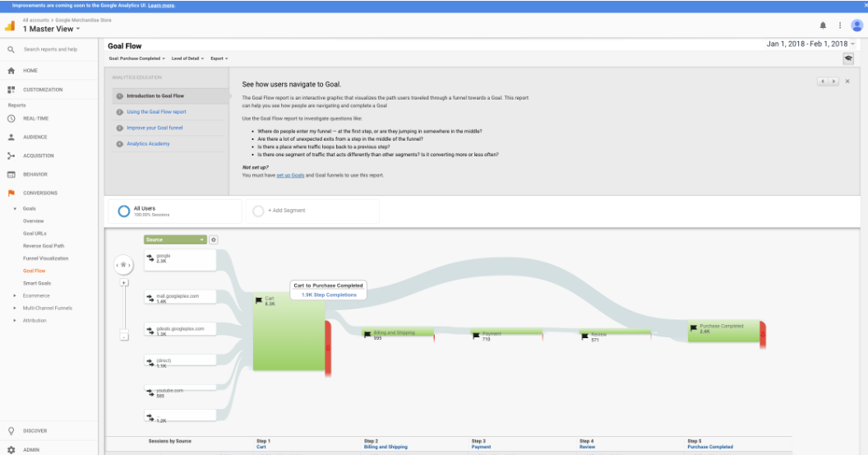Click the Home house icon

click(11, 71)
